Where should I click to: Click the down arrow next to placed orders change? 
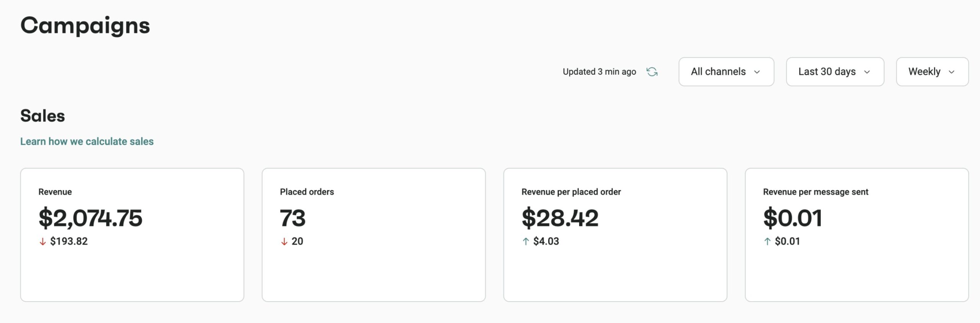coord(284,241)
